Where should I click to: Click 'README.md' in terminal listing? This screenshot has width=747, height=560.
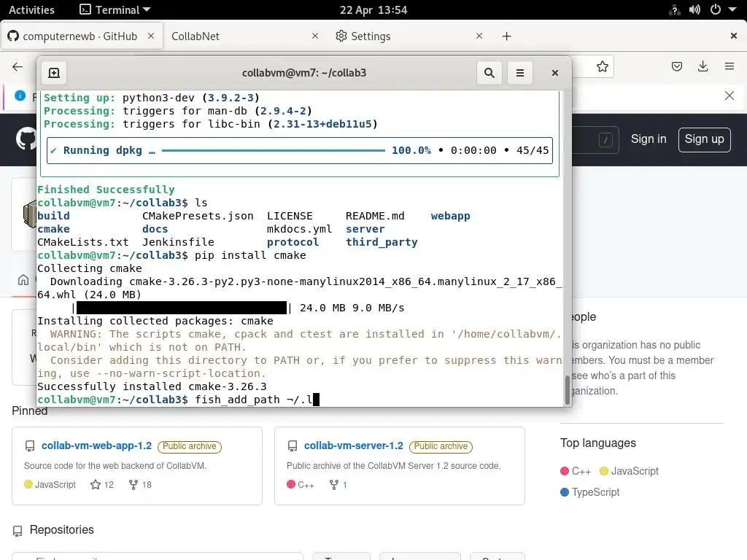[375, 216]
